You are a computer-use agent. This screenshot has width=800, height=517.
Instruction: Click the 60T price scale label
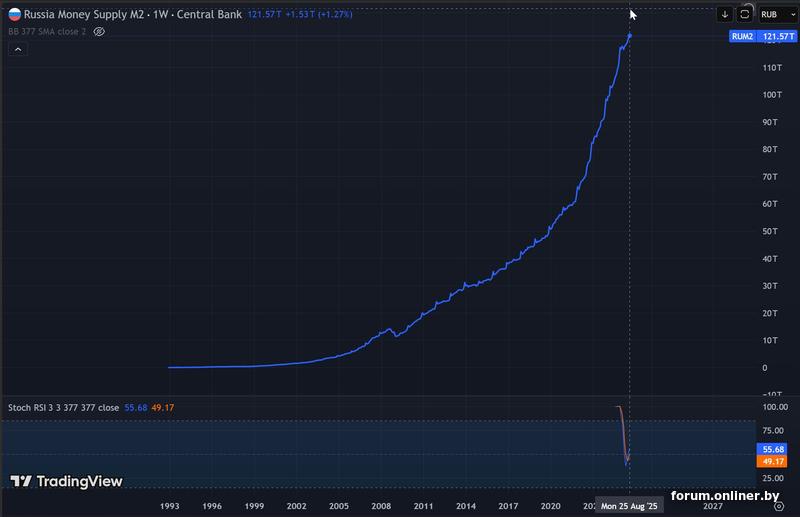(x=770, y=204)
